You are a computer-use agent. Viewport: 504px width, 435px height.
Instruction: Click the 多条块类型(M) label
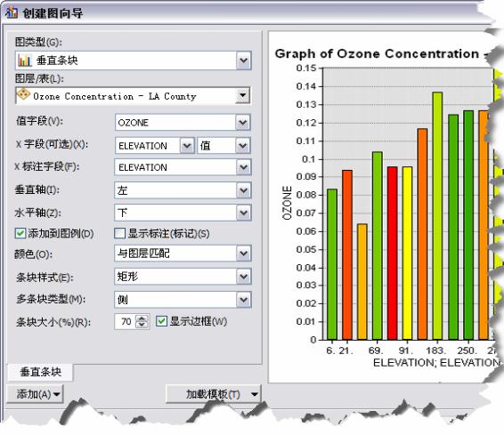[x=51, y=299]
